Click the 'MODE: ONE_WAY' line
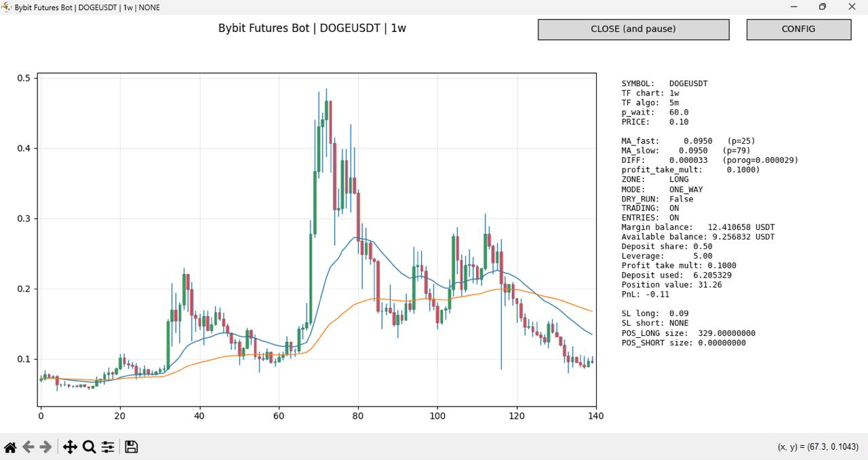This screenshot has height=460, width=868. [663, 189]
